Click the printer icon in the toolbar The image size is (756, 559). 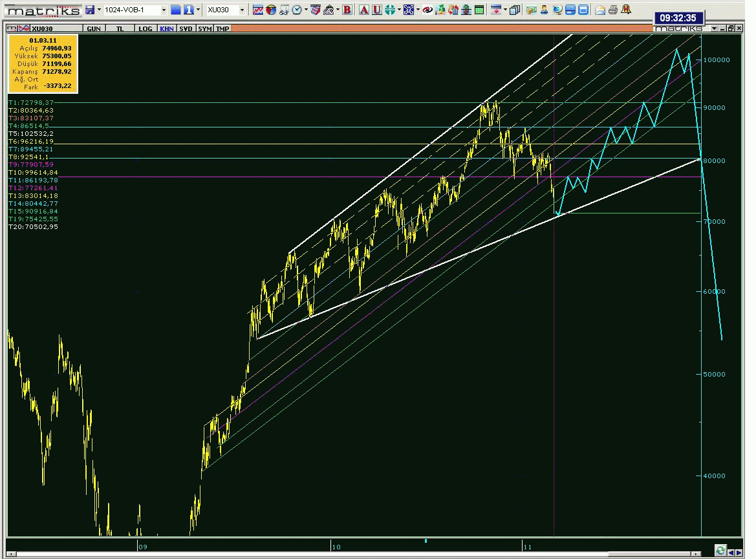pyautogui.click(x=612, y=10)
